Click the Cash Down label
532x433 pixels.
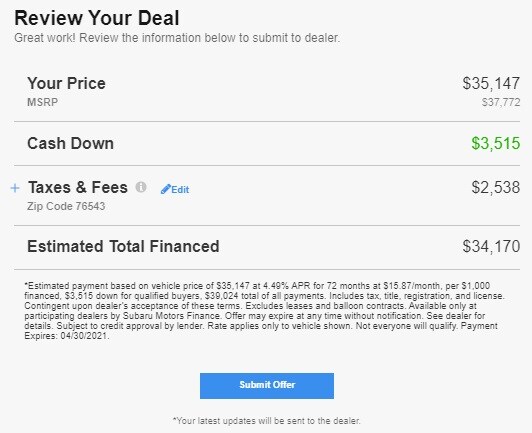click(71, 144)
